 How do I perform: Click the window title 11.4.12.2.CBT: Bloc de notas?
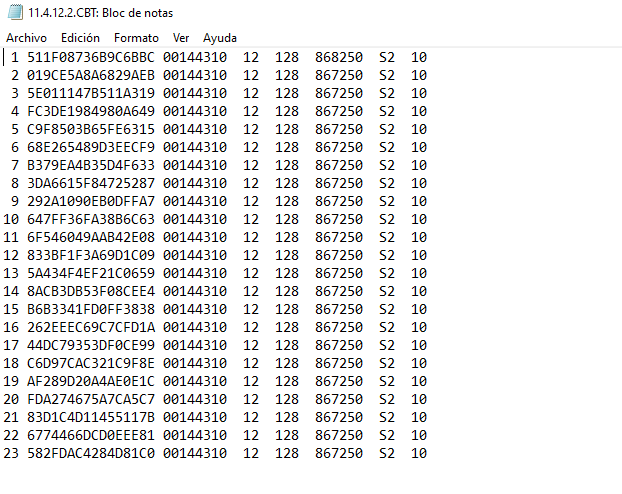tap(100, 13)
